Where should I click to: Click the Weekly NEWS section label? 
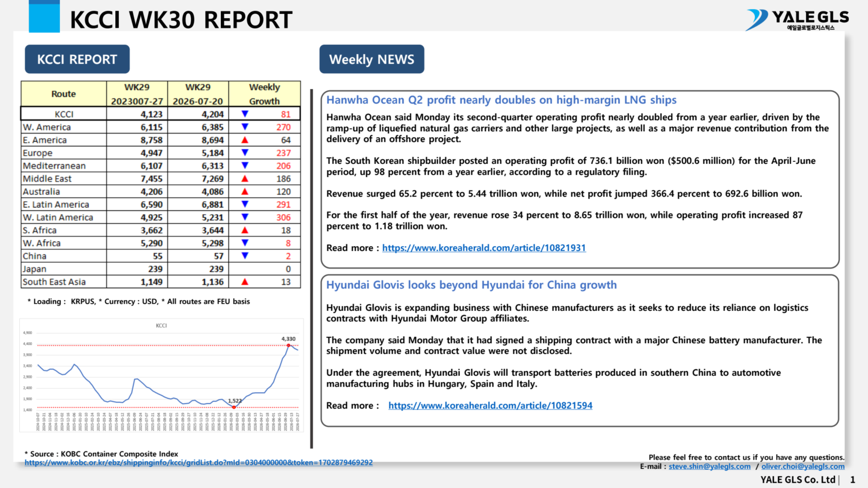372,59
